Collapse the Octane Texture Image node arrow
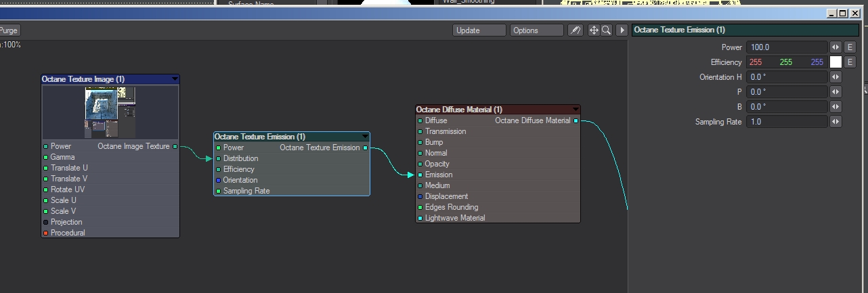The width and height of the screenshot is (868, 293). (175, 79)
